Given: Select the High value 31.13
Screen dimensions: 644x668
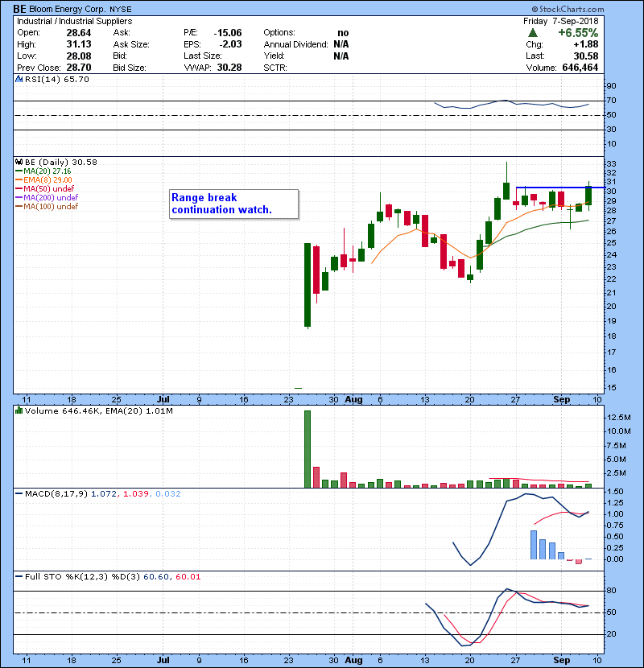Looking at the screenshot, I should tap(79, 44).
